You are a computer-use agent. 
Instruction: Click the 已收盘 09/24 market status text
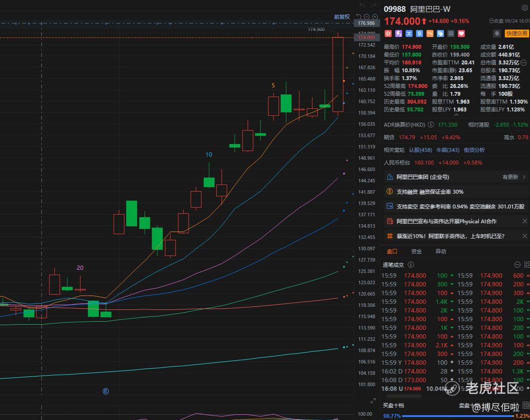[x=508, y=20]
